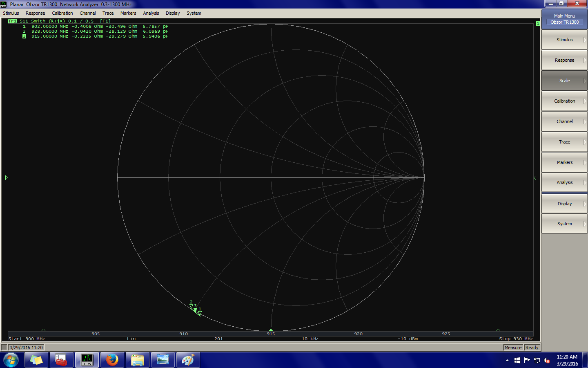Select the Tr1 trace label

coord(12,21)
